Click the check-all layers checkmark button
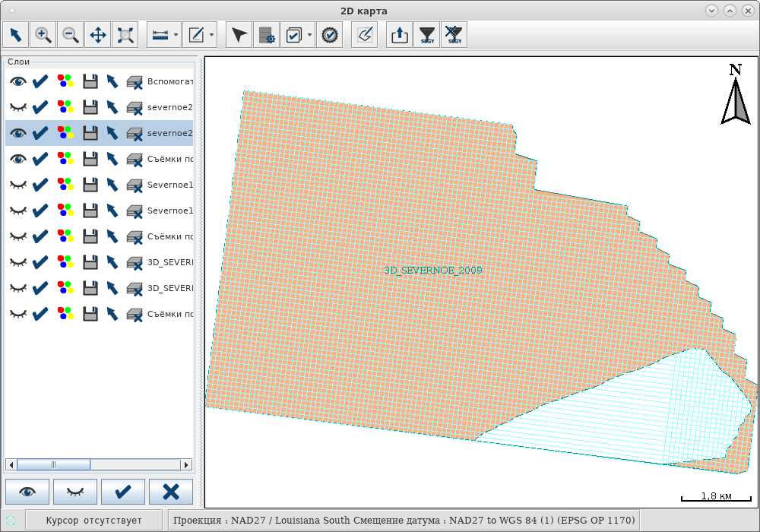Image resolution: width=760 pixels, height=532 pixels. 123,492
